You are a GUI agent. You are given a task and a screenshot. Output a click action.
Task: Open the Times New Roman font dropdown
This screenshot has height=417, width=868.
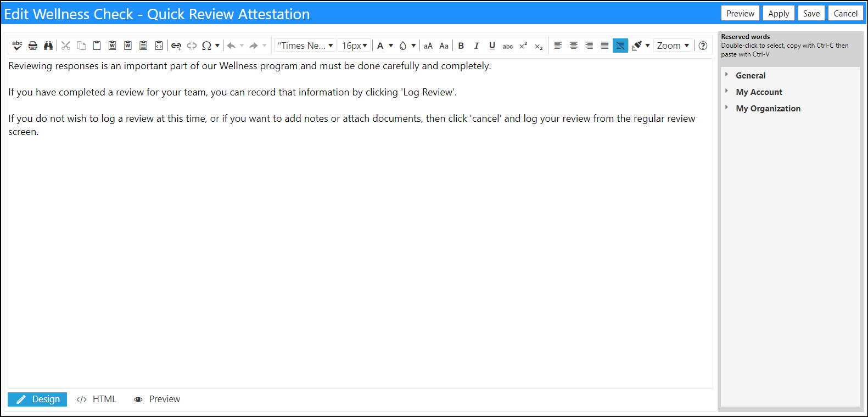point(305,46)
